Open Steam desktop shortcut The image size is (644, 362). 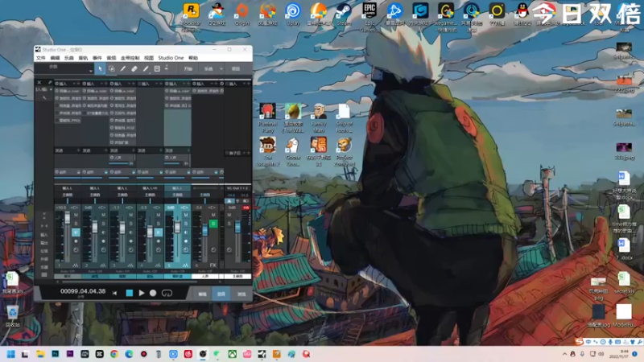pyautogui.click(x=344, y=14)
